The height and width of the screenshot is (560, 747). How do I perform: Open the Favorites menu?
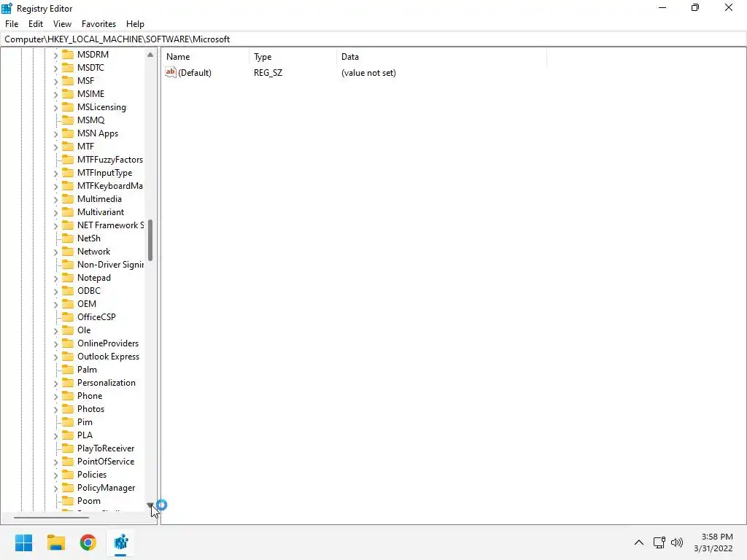pos(98,24)
